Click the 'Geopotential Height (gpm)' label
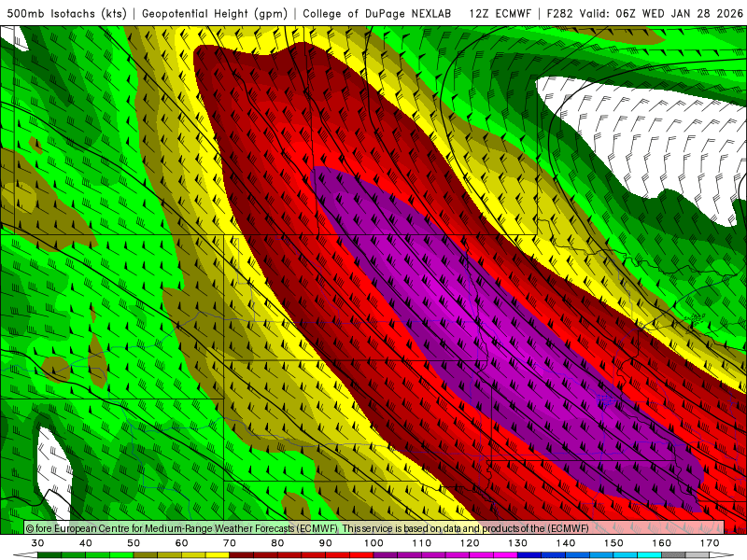Screen dimensions: 747x560 click(215, 13)
